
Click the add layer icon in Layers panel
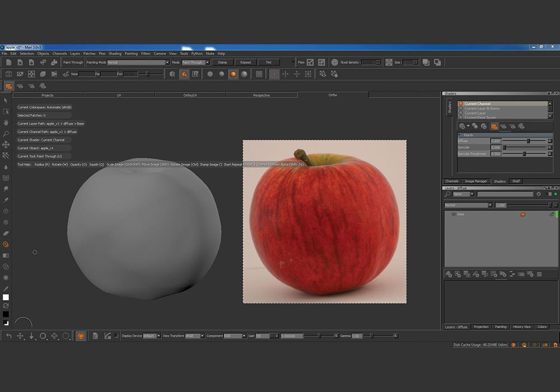448,274
